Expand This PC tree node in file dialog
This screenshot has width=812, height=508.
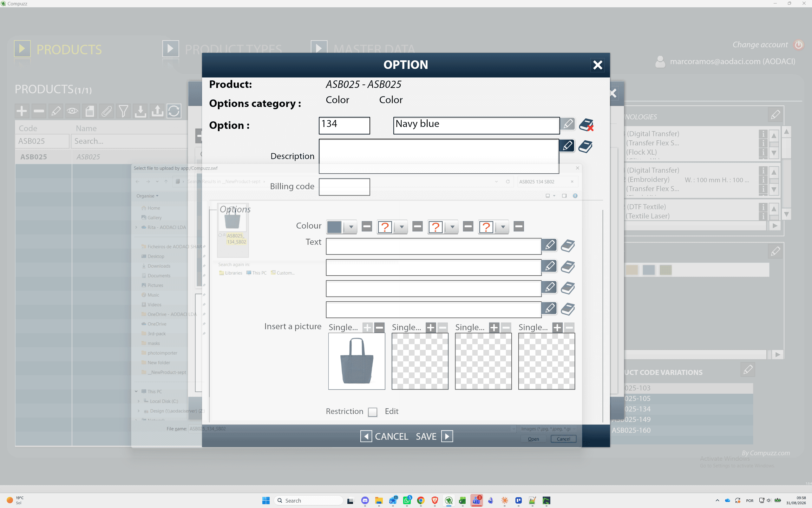pyautogui.click(x=136, y=391)
